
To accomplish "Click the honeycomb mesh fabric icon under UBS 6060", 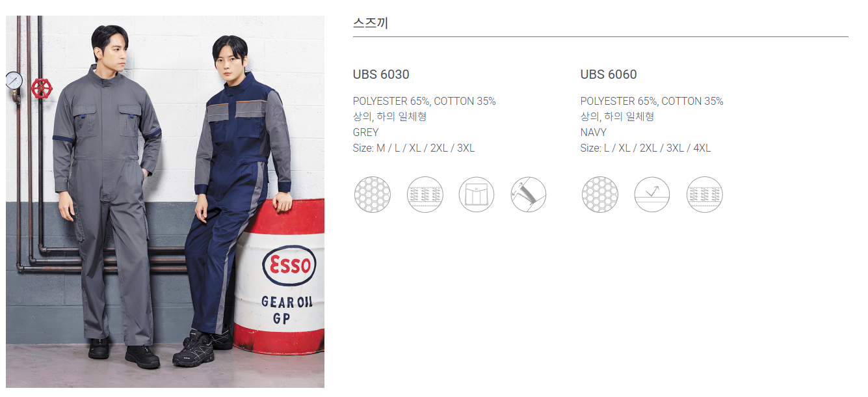I will [600, 195].
